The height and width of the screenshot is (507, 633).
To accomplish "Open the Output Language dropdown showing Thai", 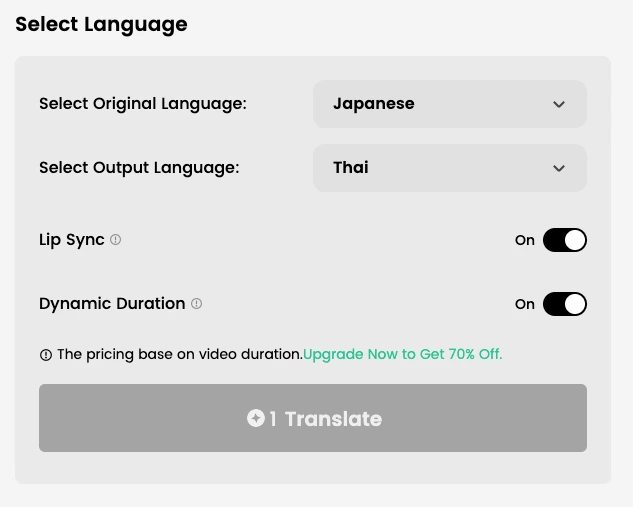I will click(x=450, y=168).
